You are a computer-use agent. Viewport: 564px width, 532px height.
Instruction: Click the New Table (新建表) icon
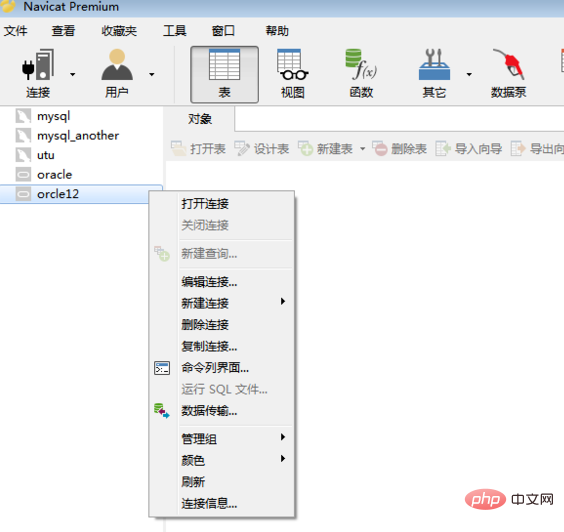(x=305, y=148)
